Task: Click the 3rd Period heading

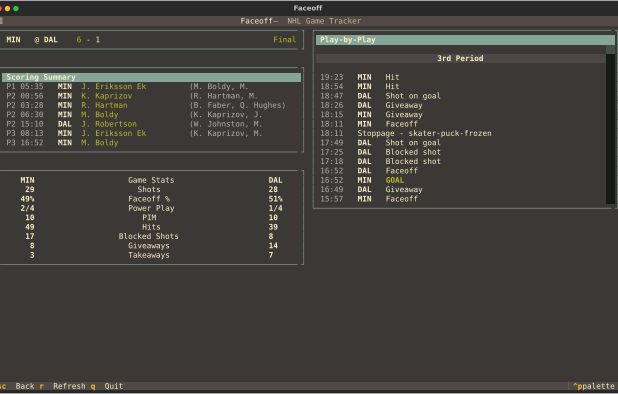Action: pos(460,58)
